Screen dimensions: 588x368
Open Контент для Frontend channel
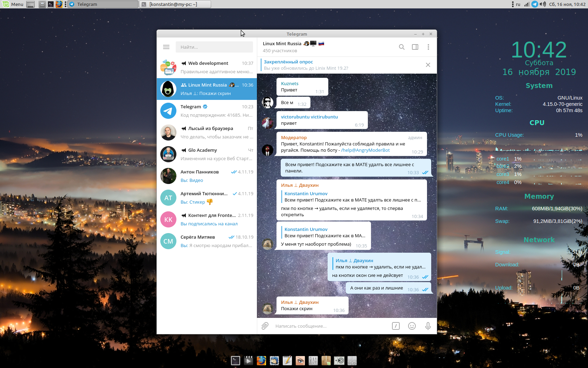point(207,219)
